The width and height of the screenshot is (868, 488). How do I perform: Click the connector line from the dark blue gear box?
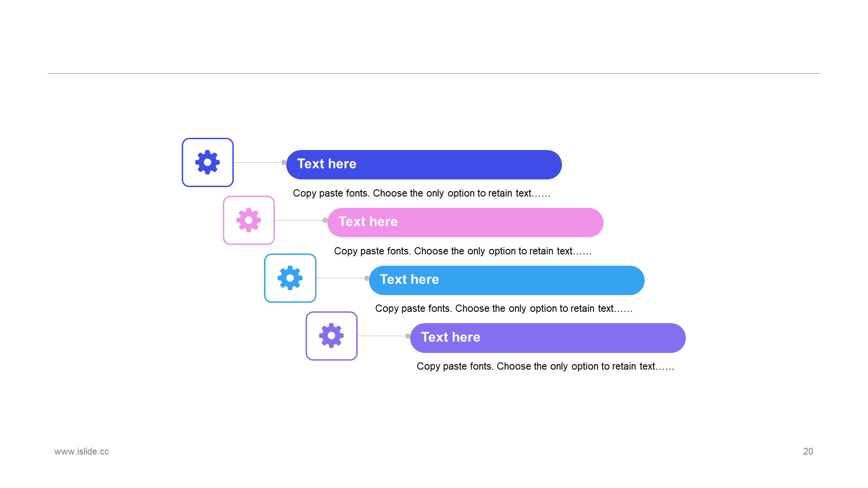pyautogui.click(x=258, y=162)
